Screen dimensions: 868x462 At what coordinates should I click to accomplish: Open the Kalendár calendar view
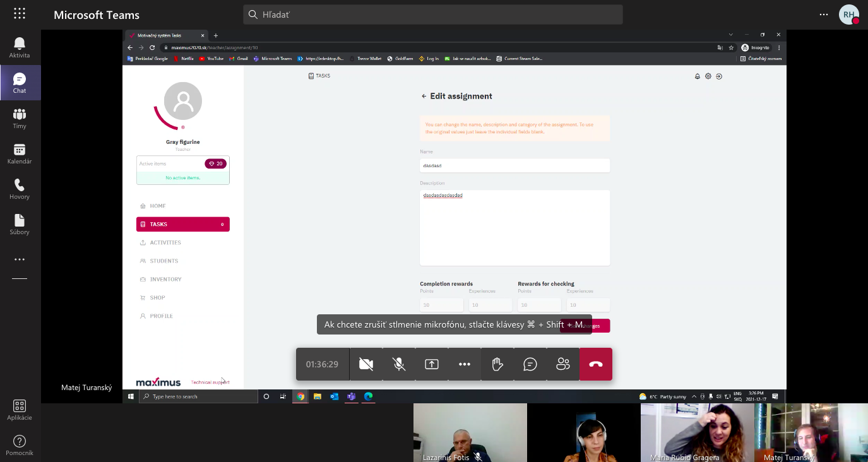tap(20, 153)
